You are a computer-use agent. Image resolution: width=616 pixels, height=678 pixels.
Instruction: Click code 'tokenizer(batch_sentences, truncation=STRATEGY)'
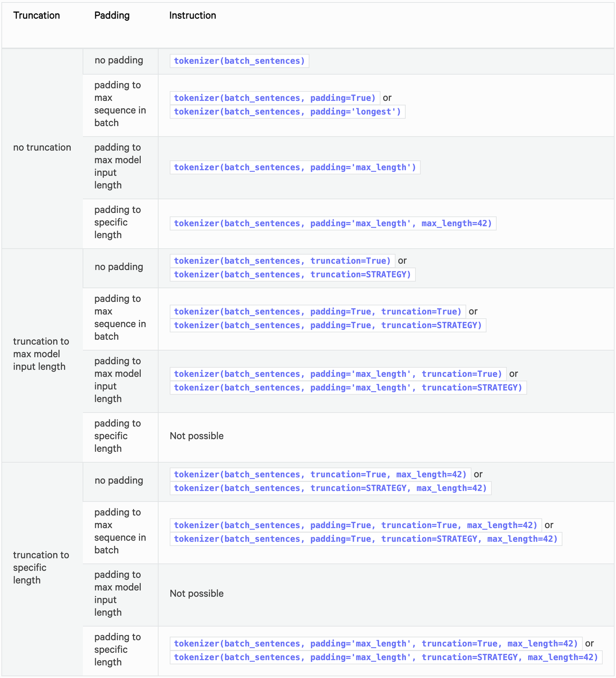(x=293, y=275)
